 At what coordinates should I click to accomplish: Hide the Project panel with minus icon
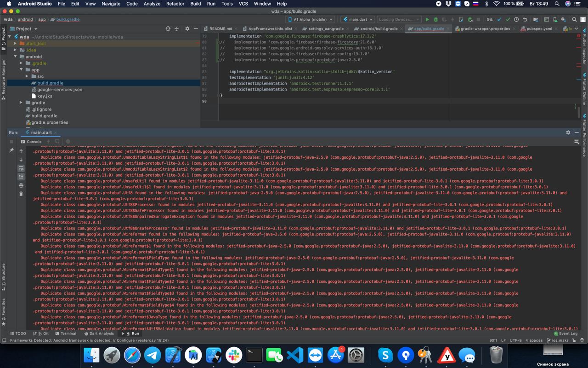click(x=195, y=29)
